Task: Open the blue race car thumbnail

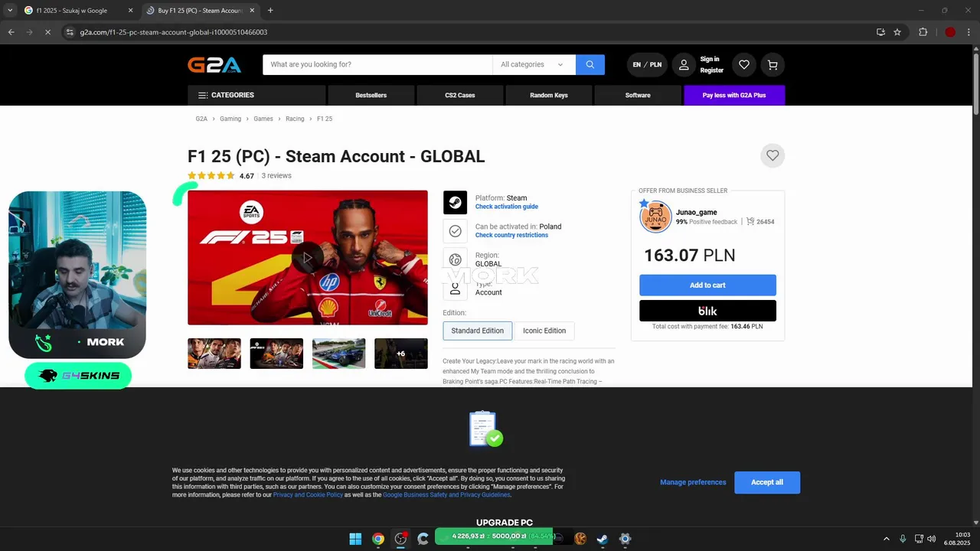Action: pos(338,354)
